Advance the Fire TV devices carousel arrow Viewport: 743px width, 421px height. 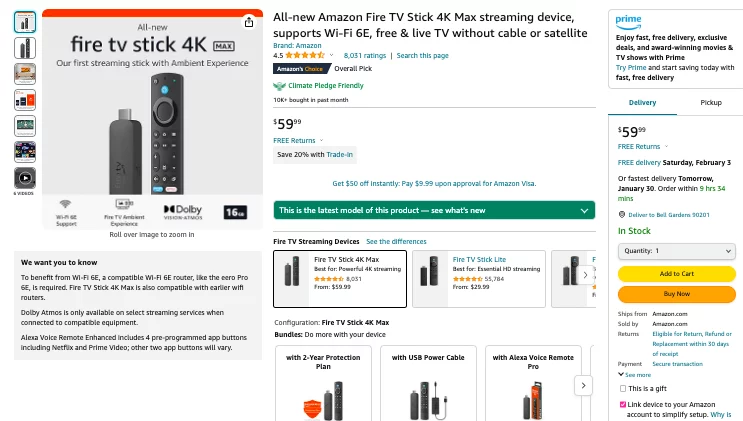tap(586, 275)
